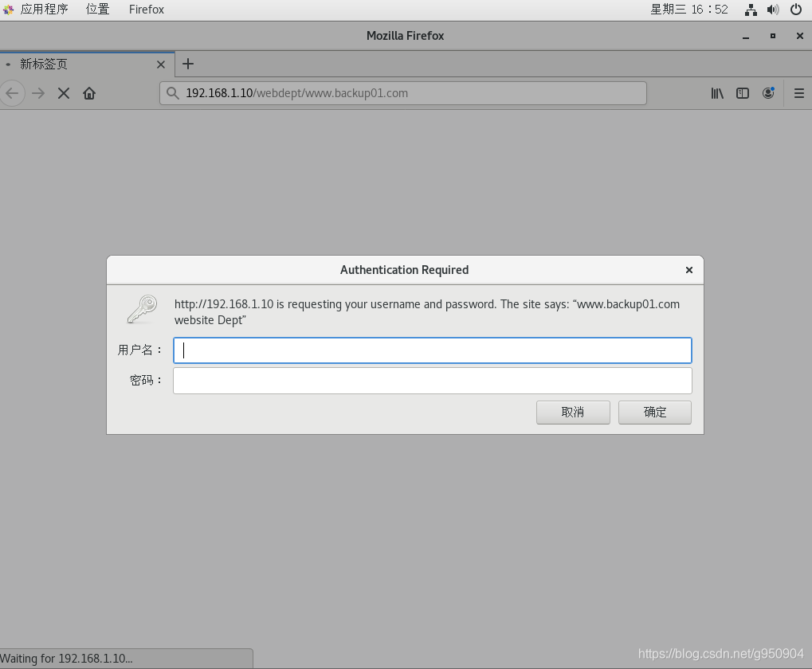Open the 应用程序 menu
Image resolution: width=812 pixels, height=669 pixels.
(x=45, y=10)
